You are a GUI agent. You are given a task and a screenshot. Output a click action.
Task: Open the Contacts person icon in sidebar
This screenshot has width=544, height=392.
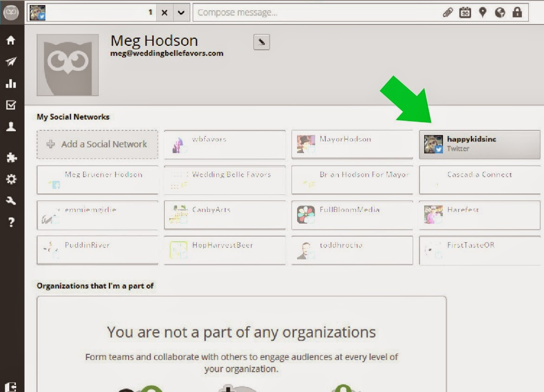point(11,127)
